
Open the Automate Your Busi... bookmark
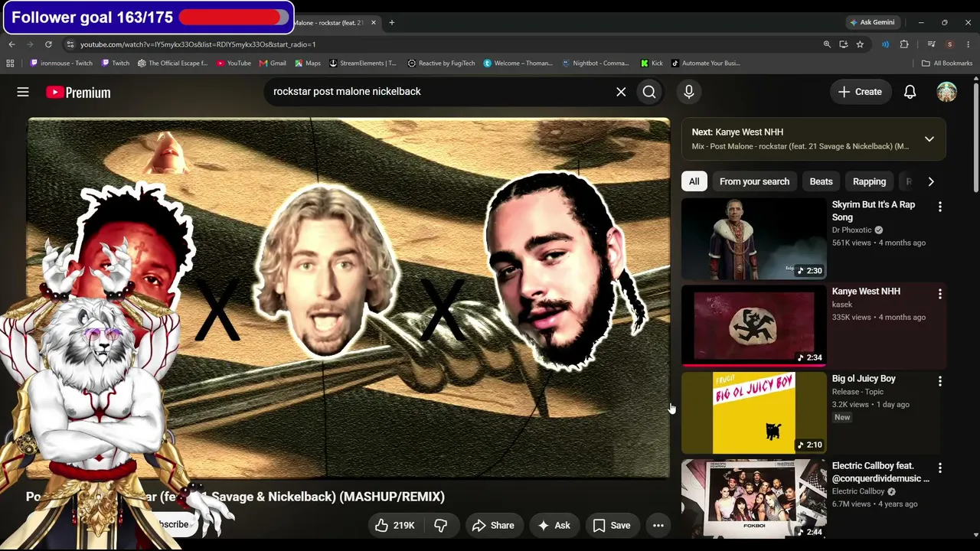(x=706, y=64)
